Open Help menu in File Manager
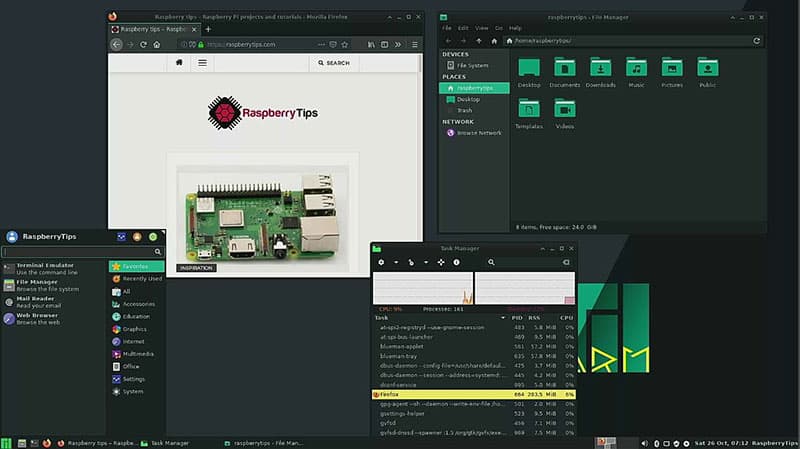This screenshot has width=800, height=449. pos(515,28)
